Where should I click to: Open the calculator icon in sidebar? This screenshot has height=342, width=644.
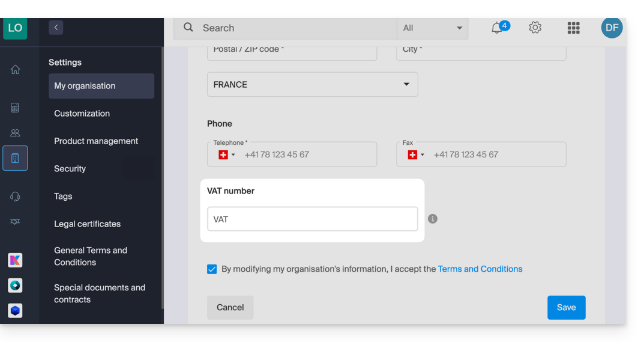[x=15, y=108]
